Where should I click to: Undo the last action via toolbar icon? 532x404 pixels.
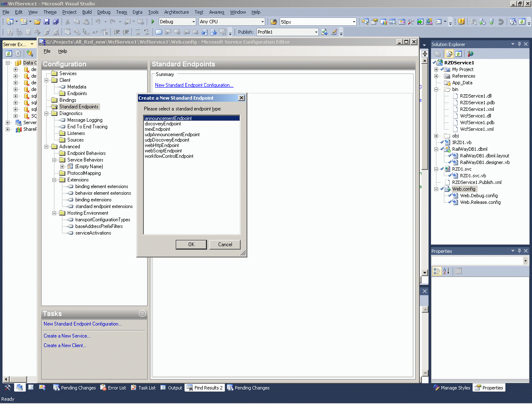pyautogui.click(x=98, y=22)
